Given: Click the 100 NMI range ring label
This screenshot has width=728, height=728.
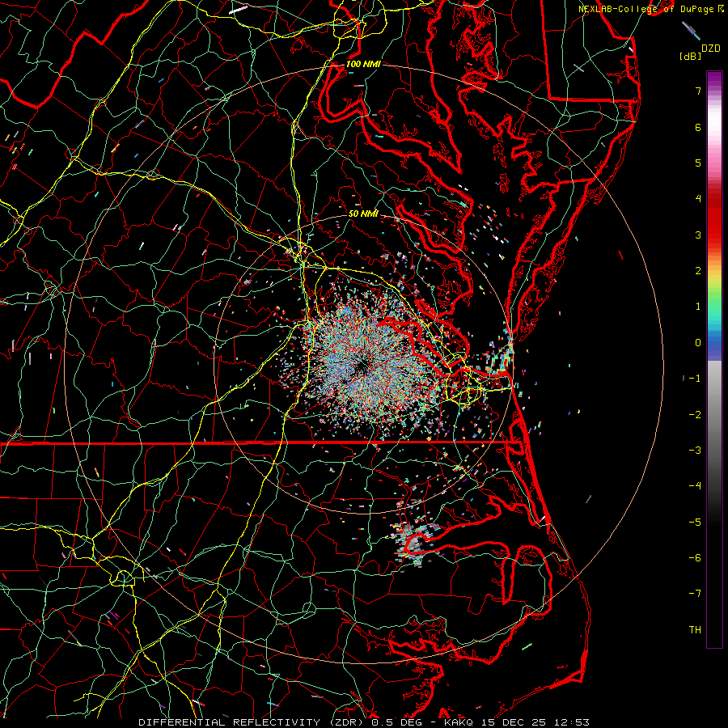Looking at the screenshot, I should coord(363,64).
